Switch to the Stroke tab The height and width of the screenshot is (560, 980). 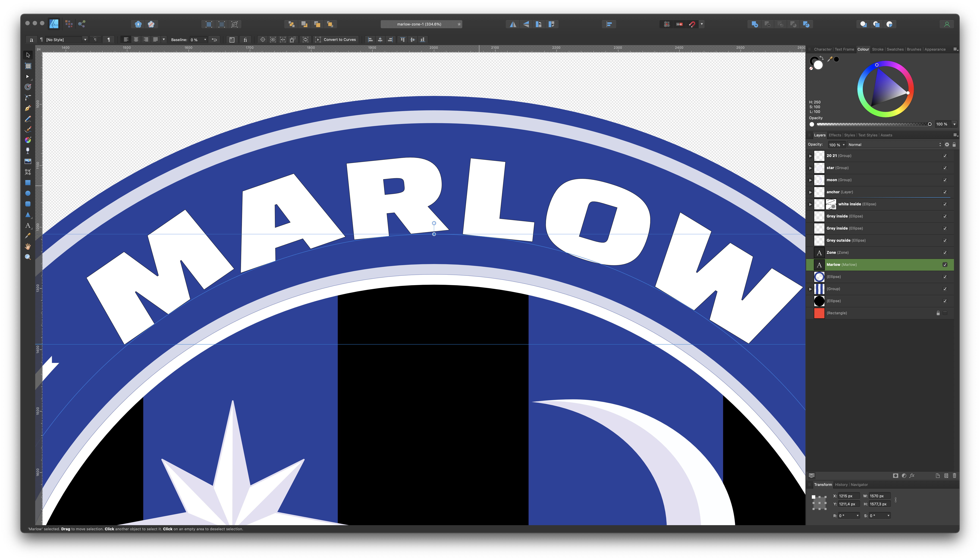point(877,49)
